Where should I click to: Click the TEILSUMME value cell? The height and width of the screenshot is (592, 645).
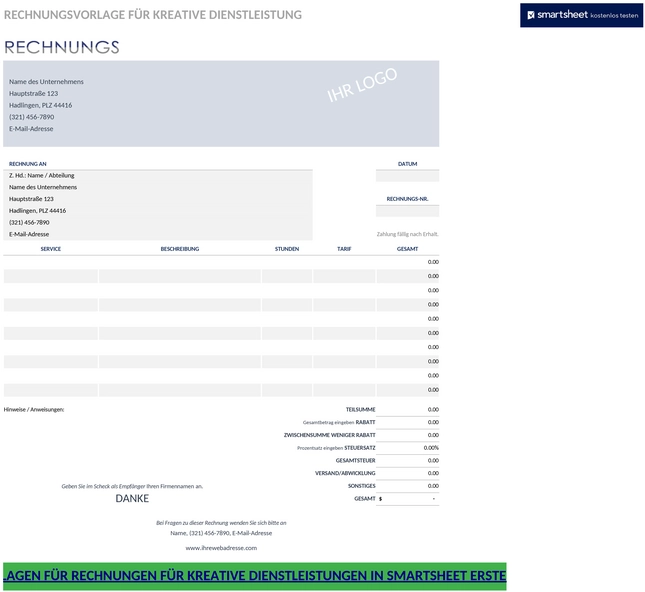(x=407, y=410)
